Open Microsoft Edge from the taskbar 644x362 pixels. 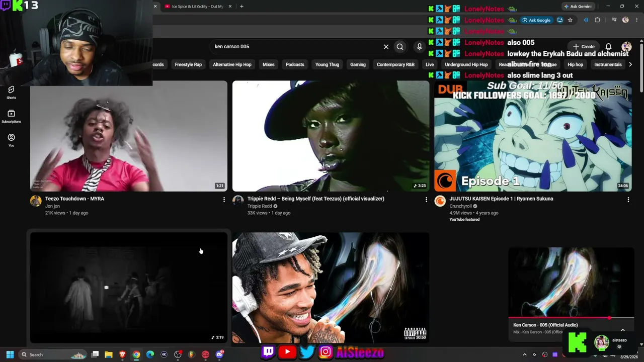tap(150, 354)
